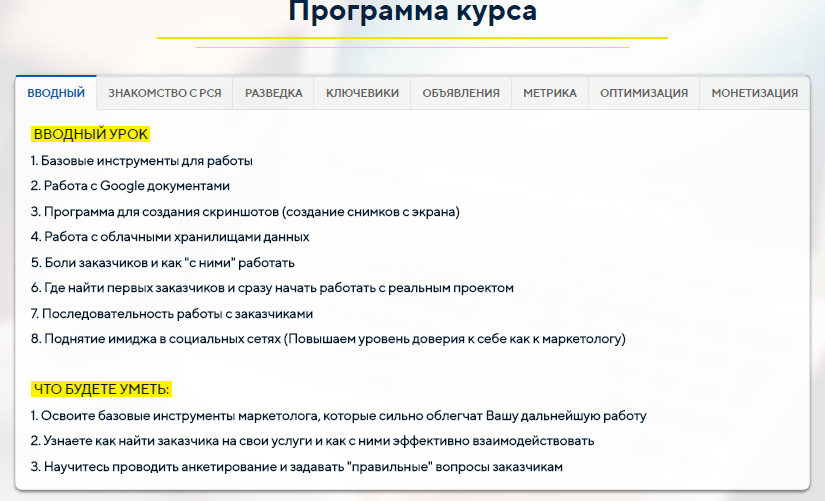Click the highlighted ВВОДНЫЙ УРОК heading

(90, 134)
